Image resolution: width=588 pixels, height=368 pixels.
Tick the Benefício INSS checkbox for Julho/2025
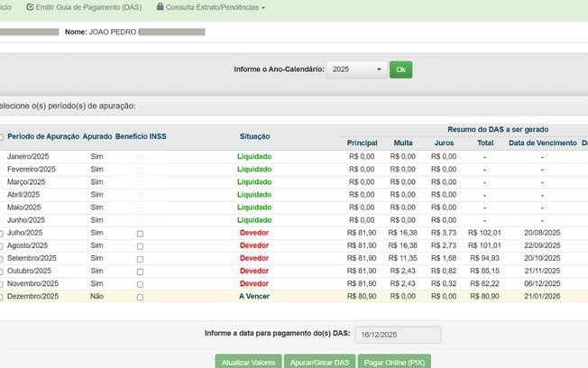(140, 234)
